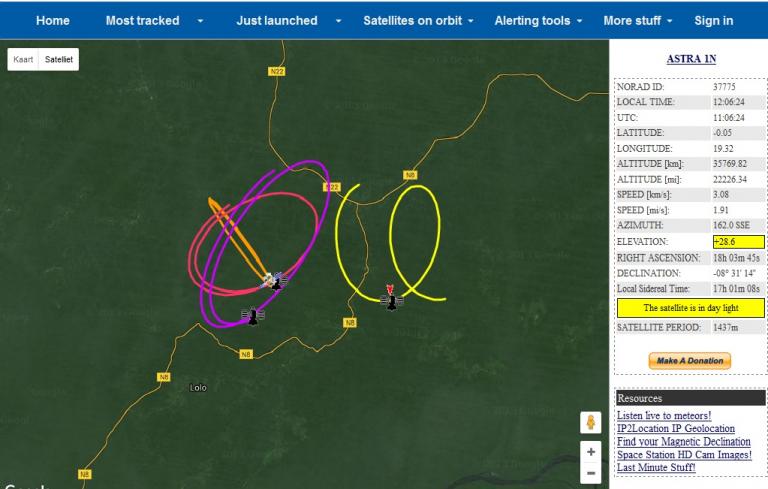768x489 pixels.
Task: Open the Alerting tools menu
Action: click(x=538, y=21)
